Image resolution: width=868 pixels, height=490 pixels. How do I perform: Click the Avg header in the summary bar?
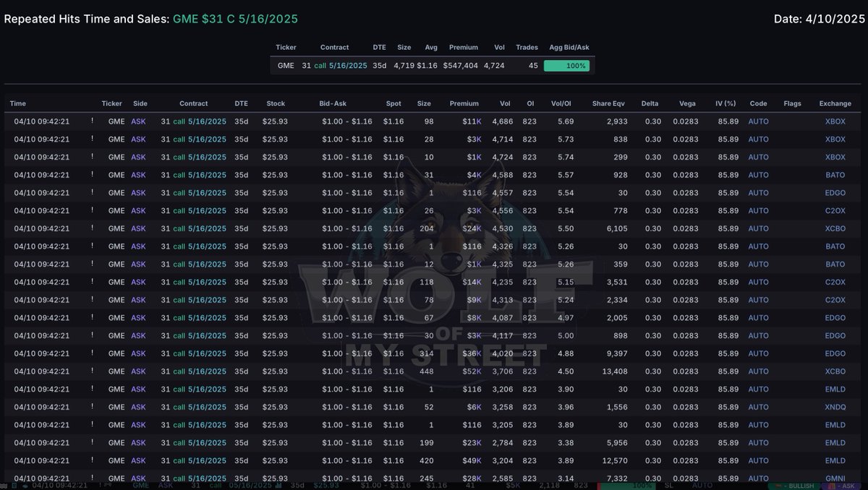430,47
